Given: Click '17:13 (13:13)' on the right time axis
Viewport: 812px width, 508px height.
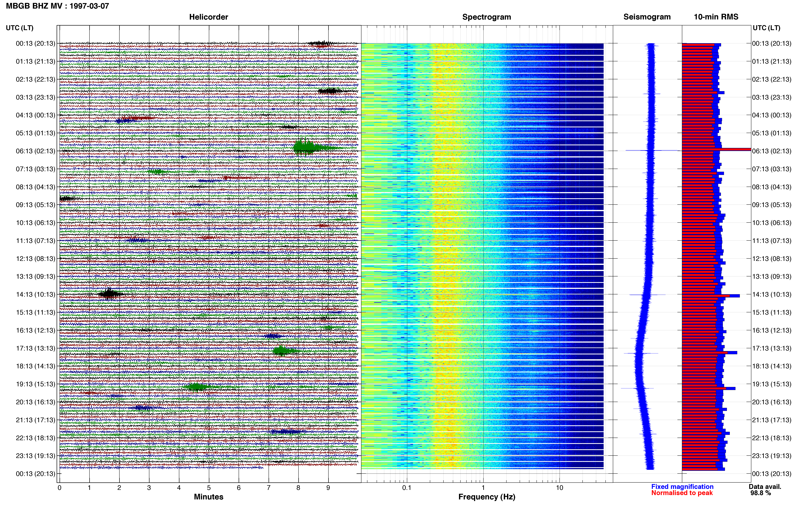Looking at the screenshot, I should pos(772,348).
